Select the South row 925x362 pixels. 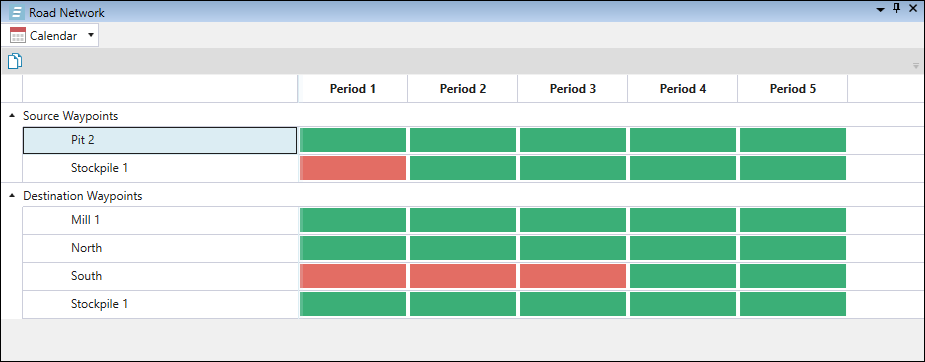[x=160, y=276]
